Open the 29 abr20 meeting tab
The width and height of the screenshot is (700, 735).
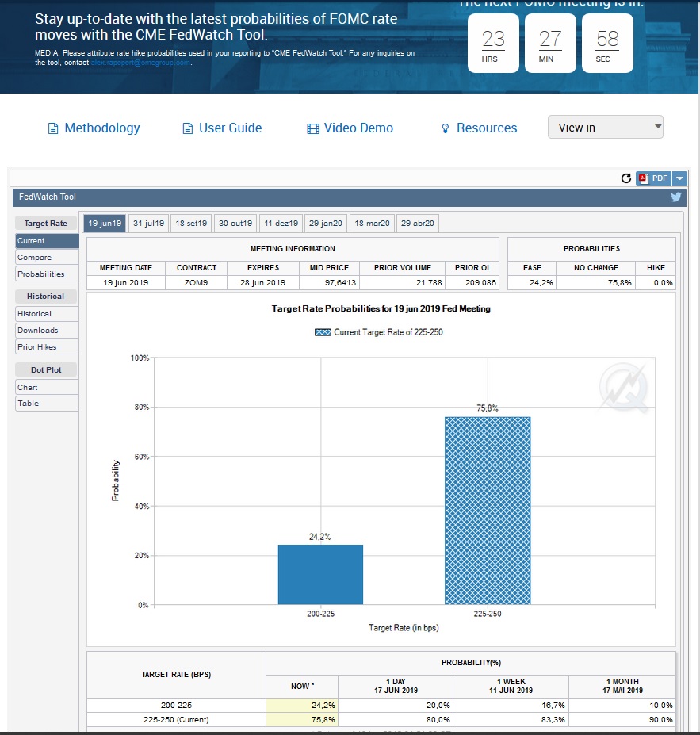pos(418,224)
